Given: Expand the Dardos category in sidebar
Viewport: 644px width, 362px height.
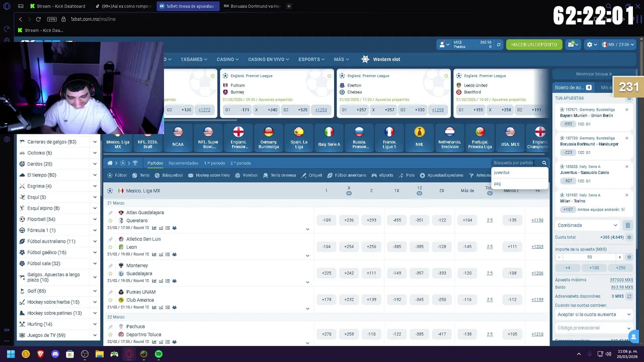Looking at the screenshot, I should click(x=95, y=164).
